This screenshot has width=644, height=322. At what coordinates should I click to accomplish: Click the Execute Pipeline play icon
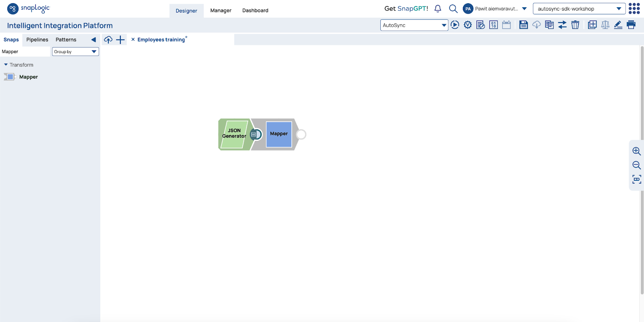point(455,25)
